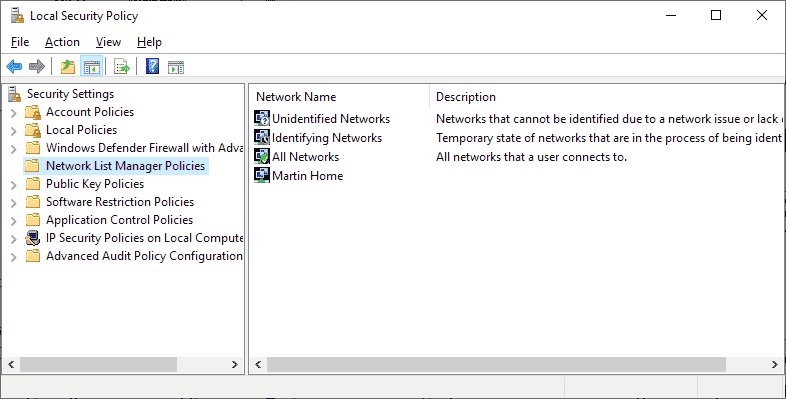Click the Public Key Policies folder icon
This screenshot has height=399, width=786.
pyautogui.click(x=33, y=184)
